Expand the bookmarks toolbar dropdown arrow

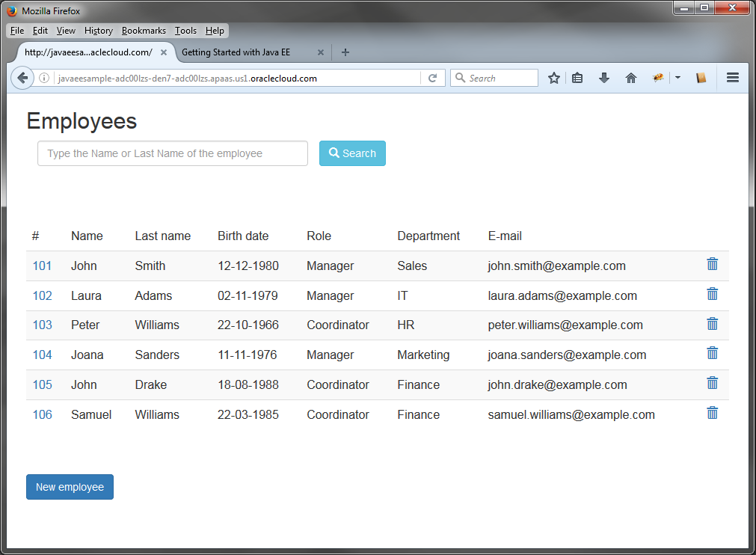pyautogui.click(x=677, y=78)
